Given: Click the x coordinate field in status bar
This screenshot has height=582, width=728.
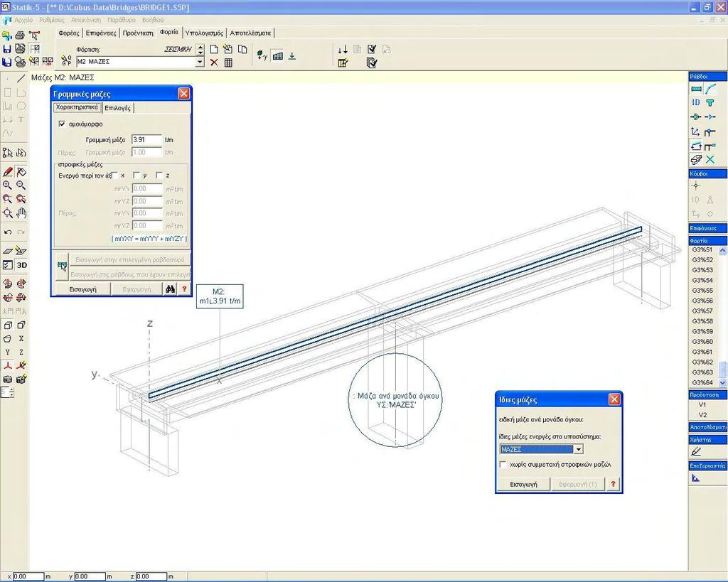Looking at the screenshot, I should pos(28,576).
